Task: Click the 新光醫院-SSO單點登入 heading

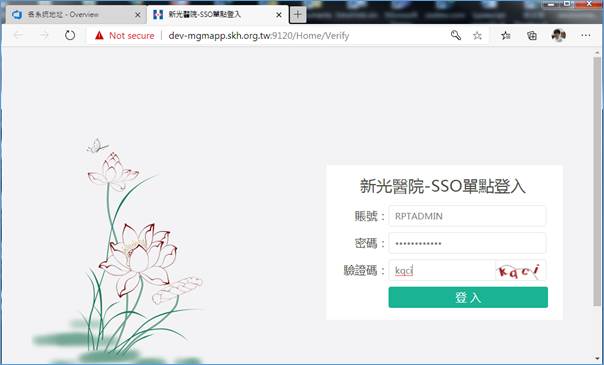Action: pos(443,186)
